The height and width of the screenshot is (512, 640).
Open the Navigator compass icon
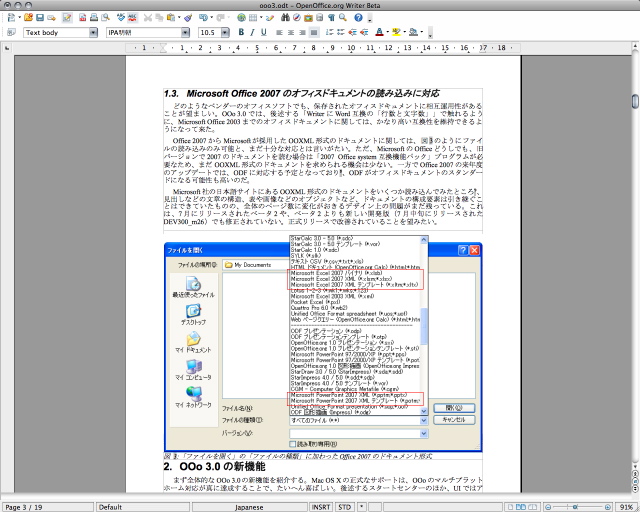[x=297, y=18]
